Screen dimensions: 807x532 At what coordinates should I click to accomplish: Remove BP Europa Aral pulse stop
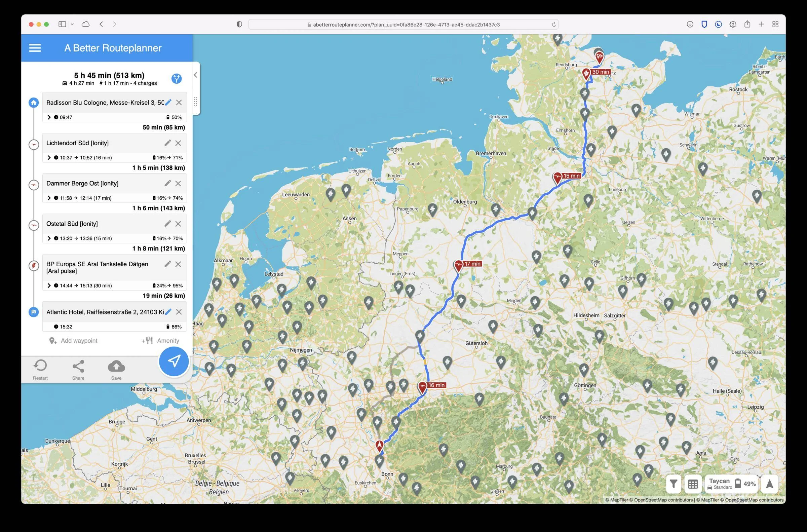pyautogui.click(x=178, y=264)
